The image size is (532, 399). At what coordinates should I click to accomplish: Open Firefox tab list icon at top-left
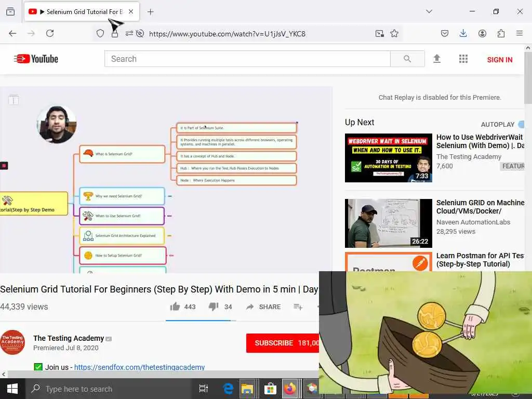(x=10, y=11)
